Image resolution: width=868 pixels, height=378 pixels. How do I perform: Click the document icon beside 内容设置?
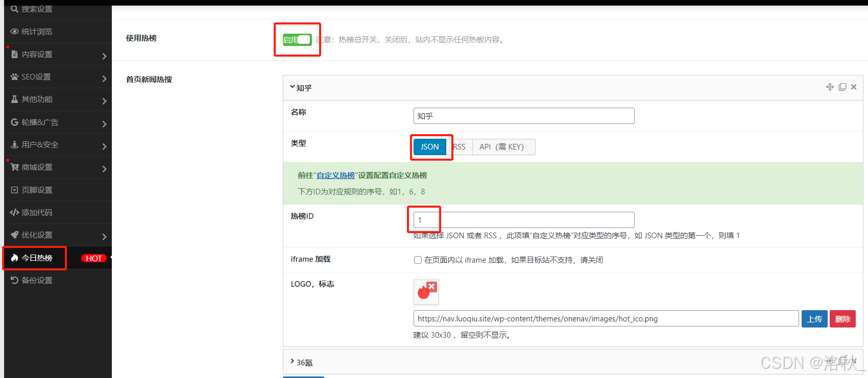click(x=14, y=54)
